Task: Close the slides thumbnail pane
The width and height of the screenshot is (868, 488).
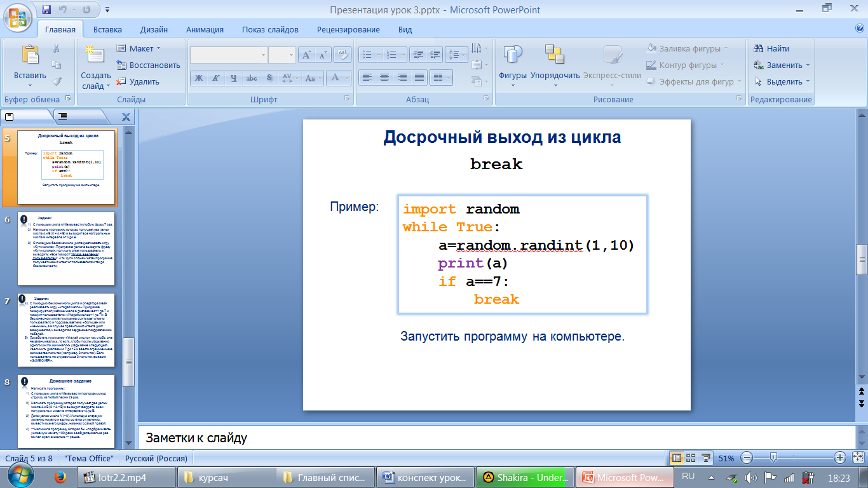Action: tap(126, 116)
